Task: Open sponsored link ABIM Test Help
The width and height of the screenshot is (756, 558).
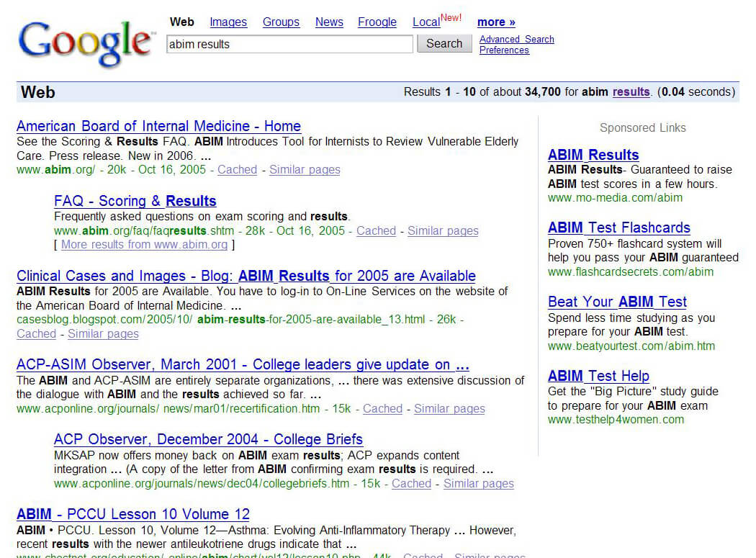Action: (598, 376)
